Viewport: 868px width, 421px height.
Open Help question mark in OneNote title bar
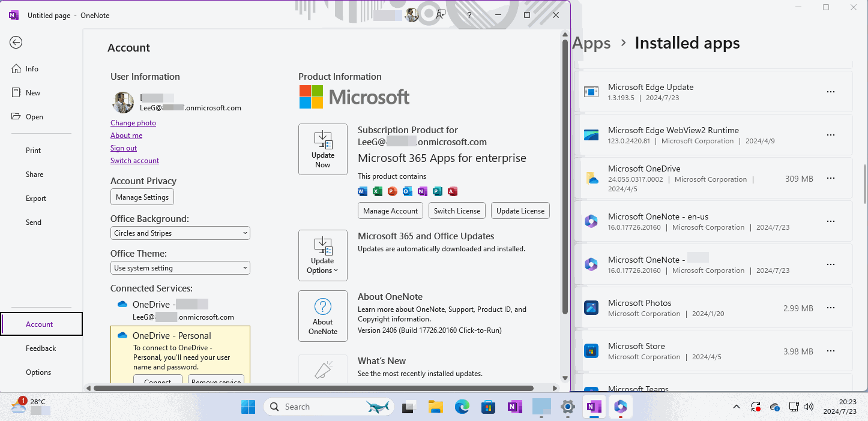point(469,15)
